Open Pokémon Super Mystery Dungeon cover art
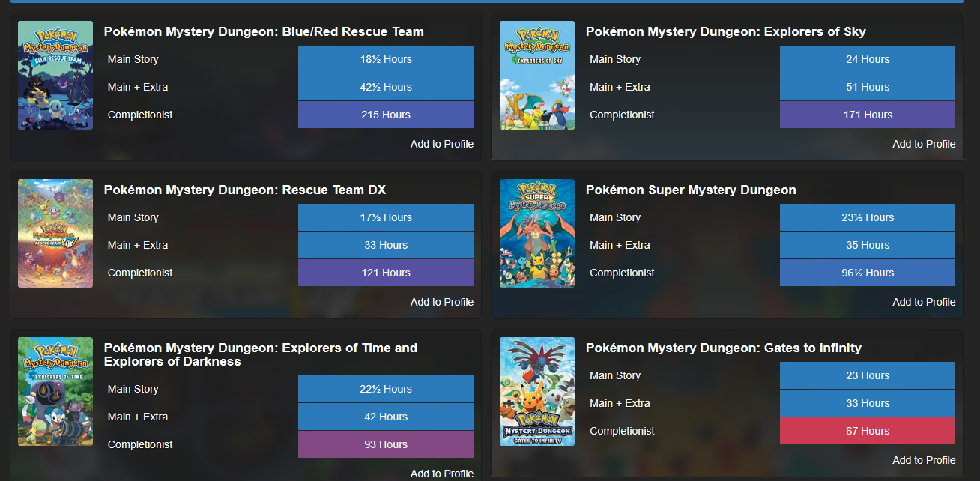 coord(537,233)
